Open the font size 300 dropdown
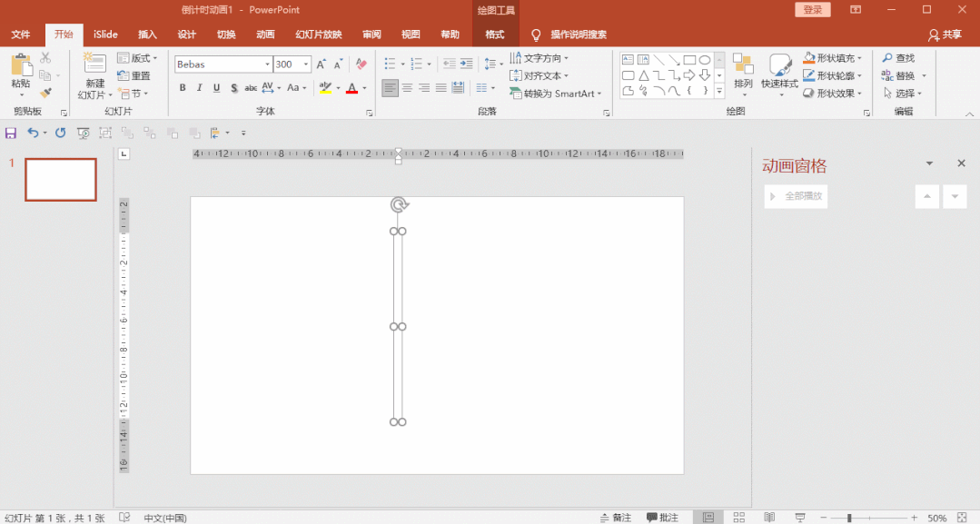Image resolution: width=980 pixels, height=524 pixels. pos(306,64)
